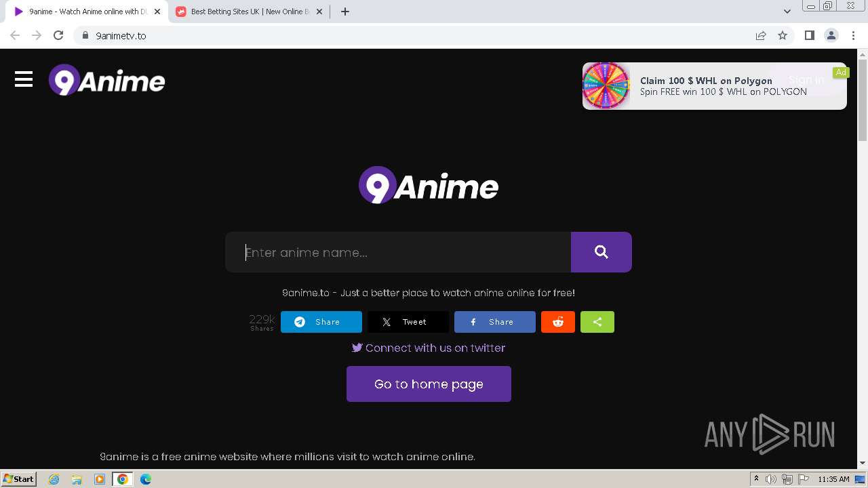
Task: View site info lock icon
Action: click(85, 35)
